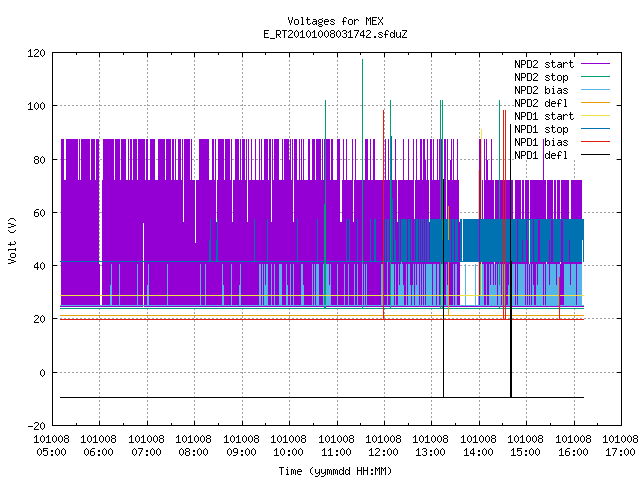Click the 0 y-axis tick label
This screenshot has width=640, height=480.
tap(42, 373)
